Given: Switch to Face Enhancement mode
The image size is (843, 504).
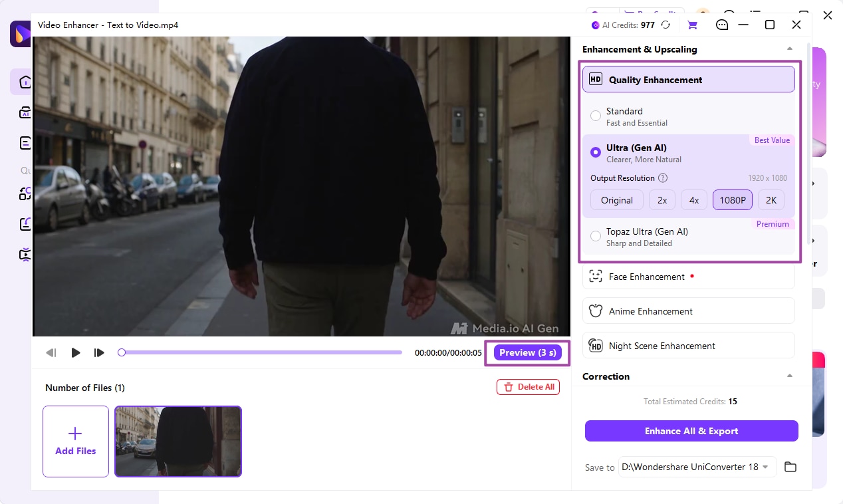Looking at the screenshot, I should (689, 277).
